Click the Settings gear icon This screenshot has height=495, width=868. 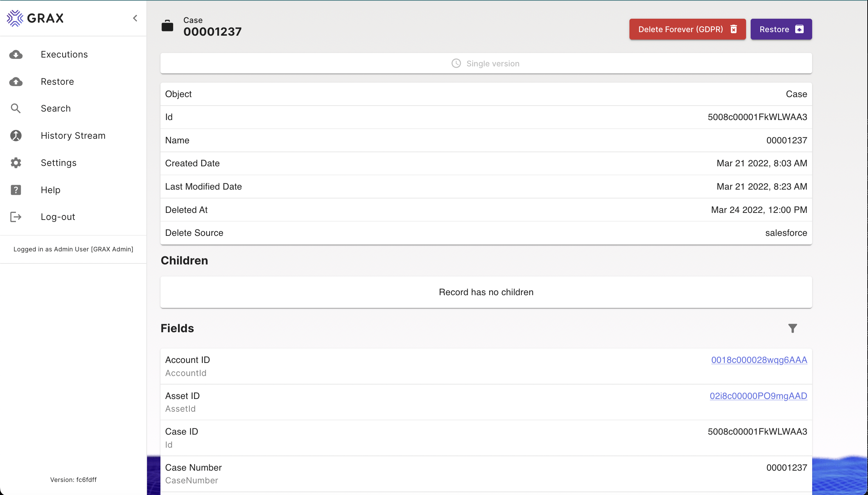tap(16, 163)
